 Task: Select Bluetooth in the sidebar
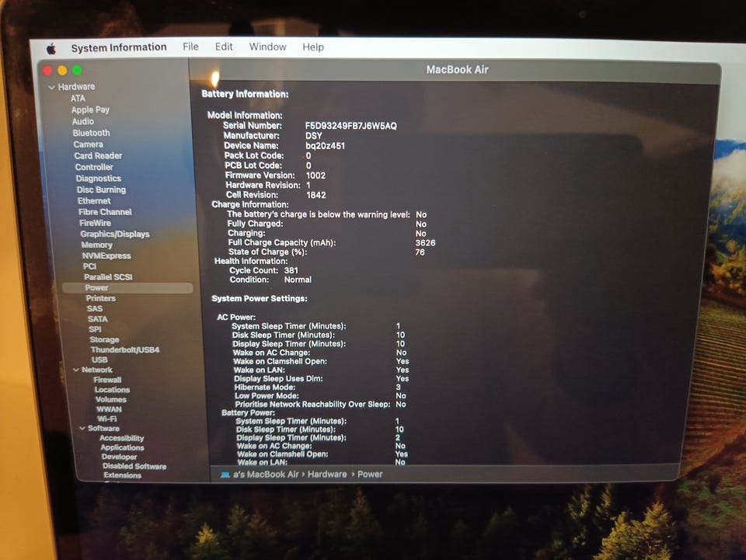tap(92, 133)
